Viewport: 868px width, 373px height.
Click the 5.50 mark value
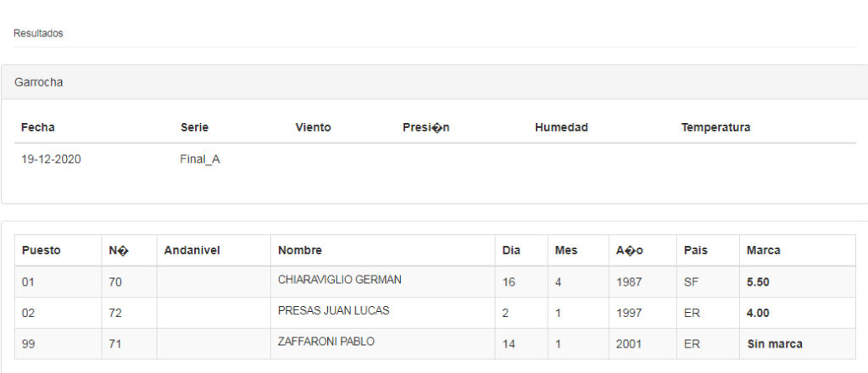758,281
